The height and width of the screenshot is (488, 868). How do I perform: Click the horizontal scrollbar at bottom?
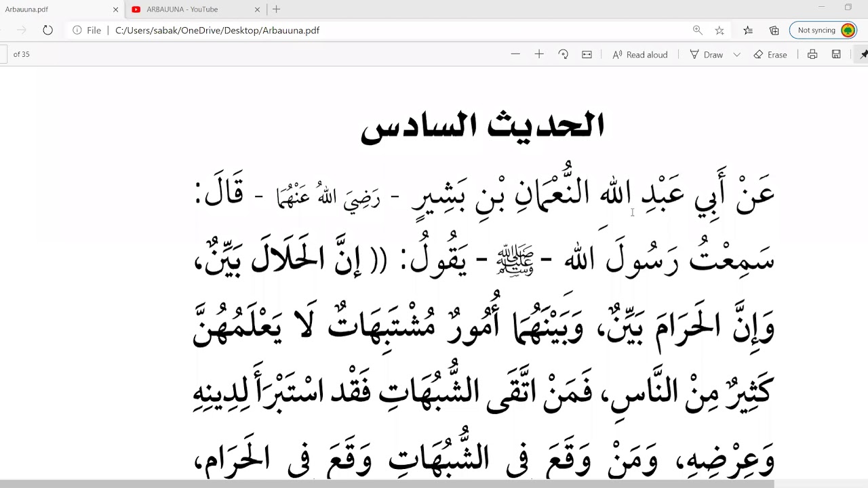pos(387,484)
